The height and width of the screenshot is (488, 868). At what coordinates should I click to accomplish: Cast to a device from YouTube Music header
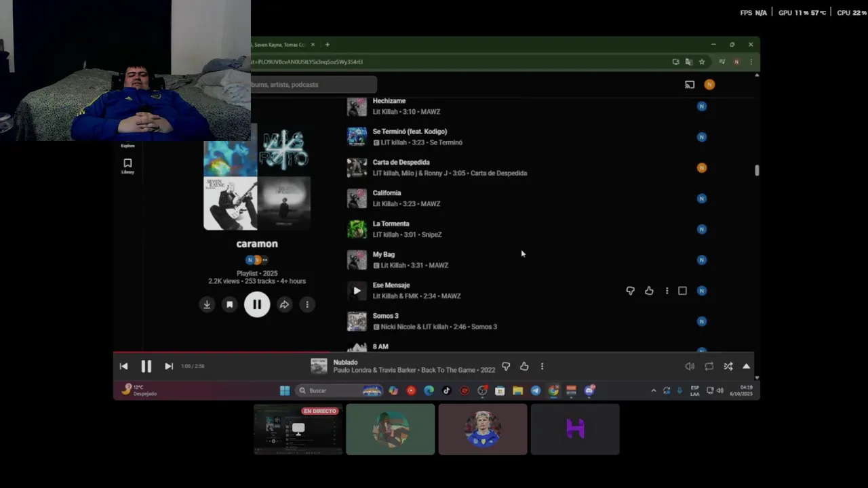690,85
